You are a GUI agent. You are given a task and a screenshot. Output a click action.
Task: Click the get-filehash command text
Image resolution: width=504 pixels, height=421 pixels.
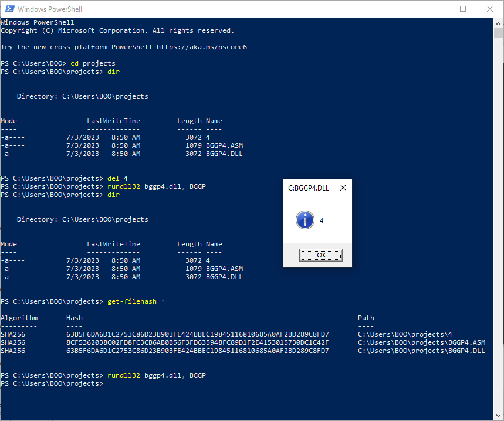132,301
